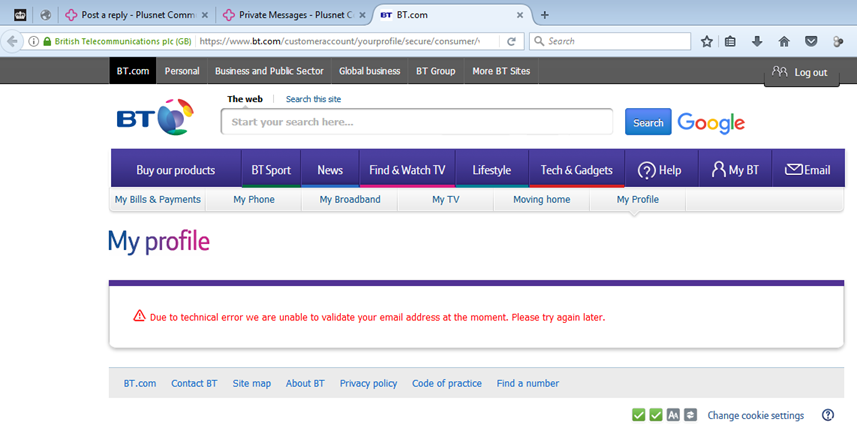This screenshot has width=857, height=440.
Task: Click Change cookie settings link
Action: [755, 415]
